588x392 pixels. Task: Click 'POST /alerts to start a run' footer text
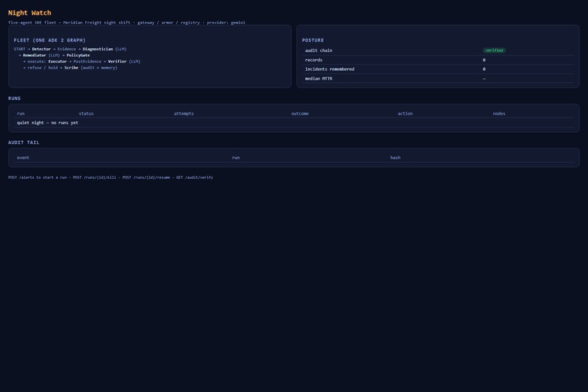pyautogui.click(x=37, y=177)
